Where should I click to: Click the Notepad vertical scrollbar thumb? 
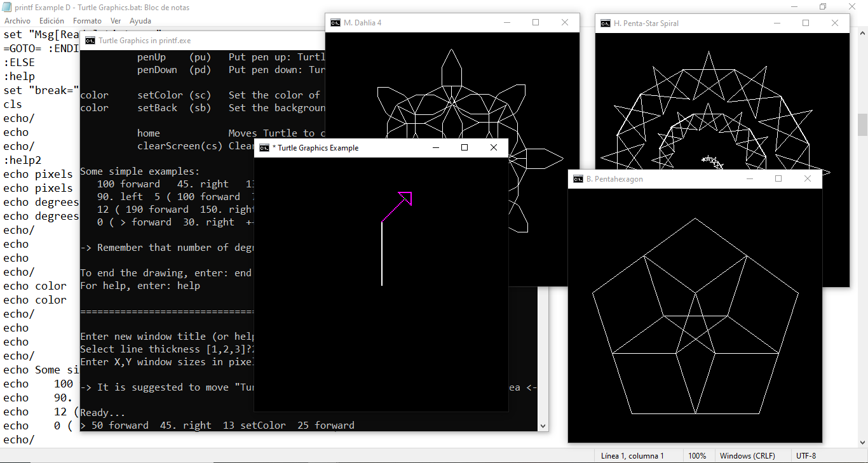pos(862,124)
